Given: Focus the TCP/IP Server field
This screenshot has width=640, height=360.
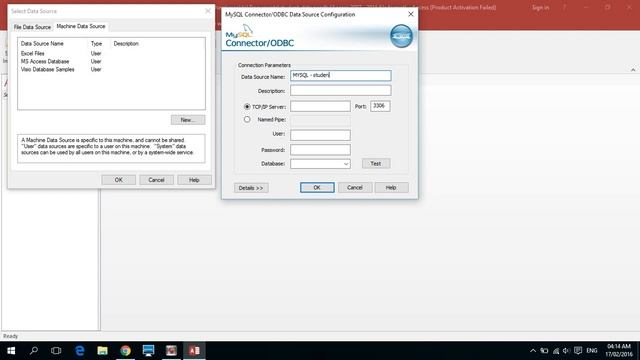Looking at the screenshot, I should (320, 106).
